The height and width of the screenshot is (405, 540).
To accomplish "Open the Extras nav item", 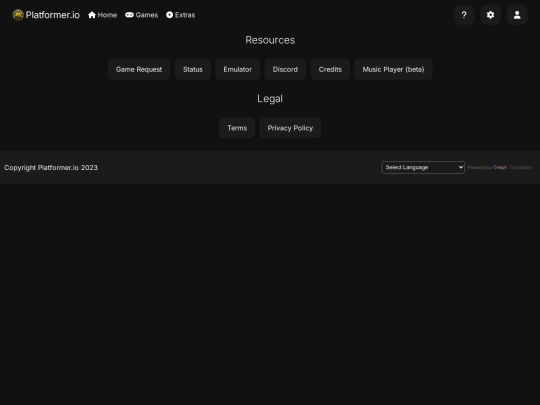I will (x=180, y=15).
